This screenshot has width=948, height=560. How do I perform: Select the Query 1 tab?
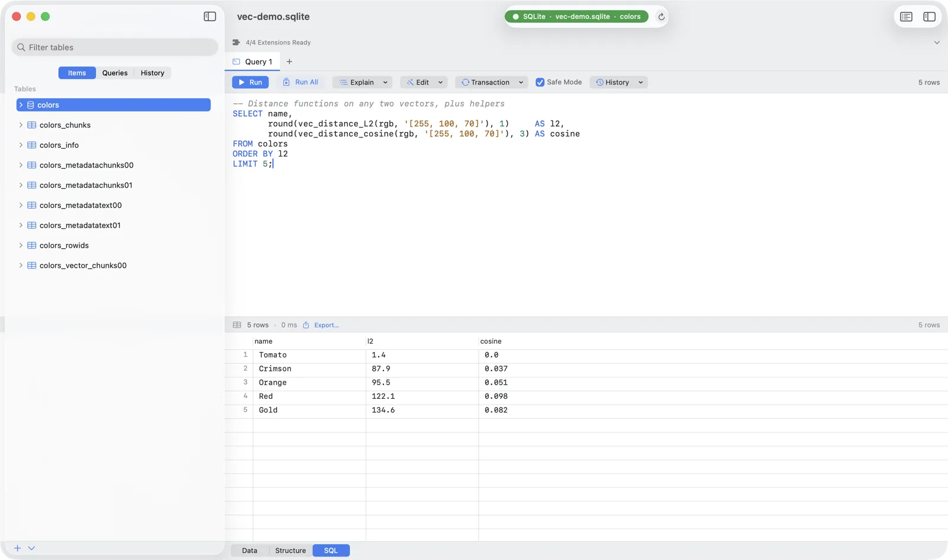point(253,62)
